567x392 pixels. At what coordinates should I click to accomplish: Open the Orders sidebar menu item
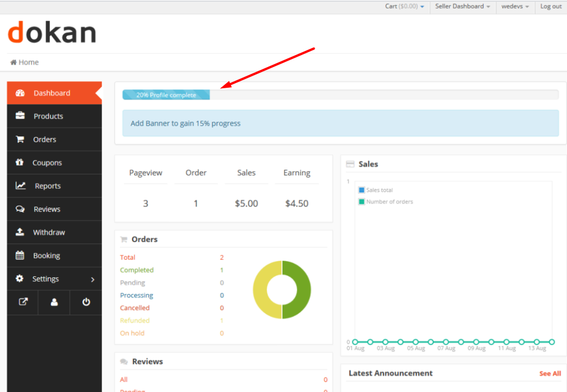coord(54,139)
